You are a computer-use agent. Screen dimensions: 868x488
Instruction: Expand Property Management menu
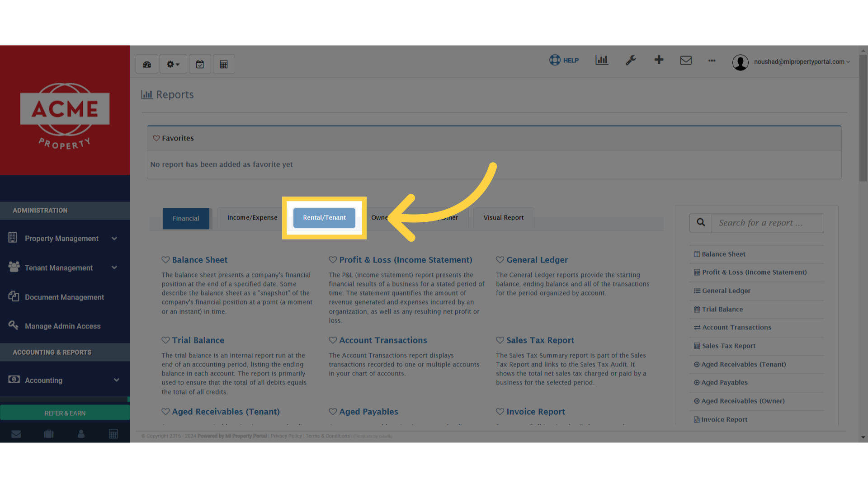click(x=65, y=239)
